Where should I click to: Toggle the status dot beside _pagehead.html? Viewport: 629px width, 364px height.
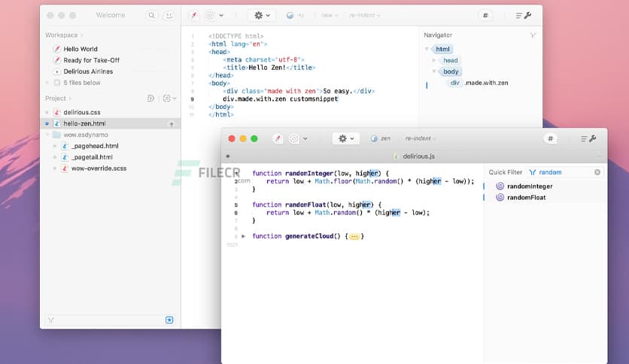pyautogui.click(x=55, y=146)
